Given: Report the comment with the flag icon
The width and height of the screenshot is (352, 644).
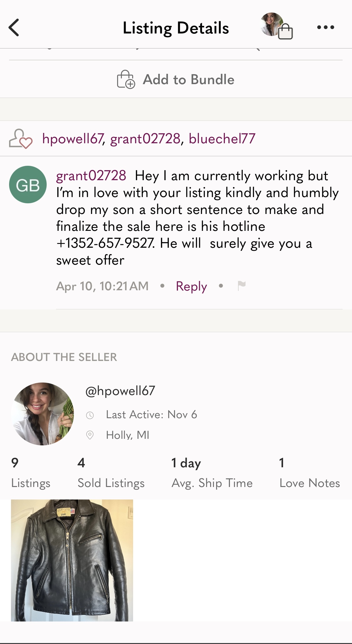Looking at the screenshot, I should (241, 286).
